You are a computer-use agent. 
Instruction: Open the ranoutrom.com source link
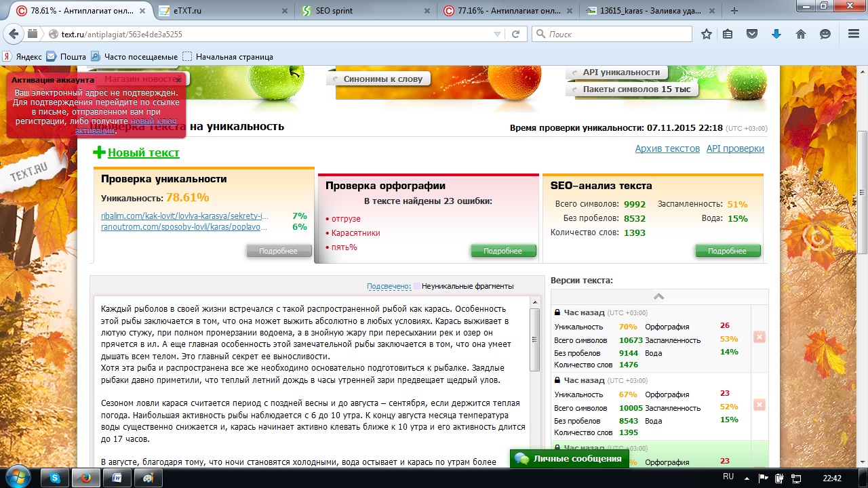point(184,227)
